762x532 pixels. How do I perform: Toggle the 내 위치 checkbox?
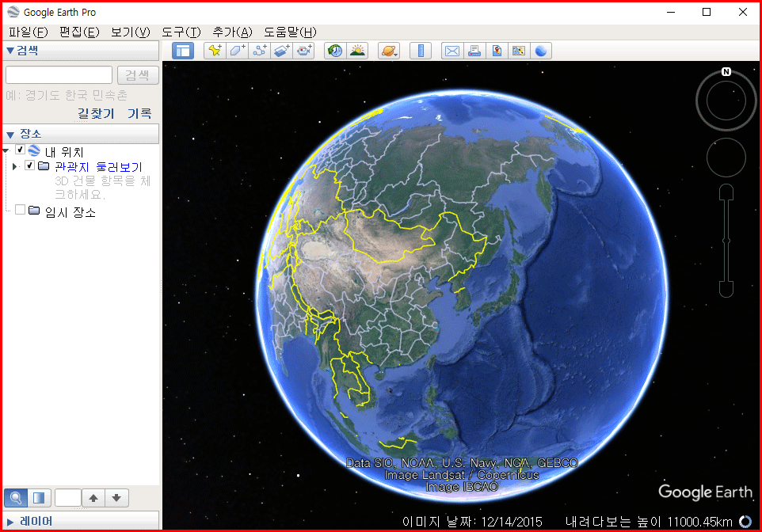click(x=21, y=150)
